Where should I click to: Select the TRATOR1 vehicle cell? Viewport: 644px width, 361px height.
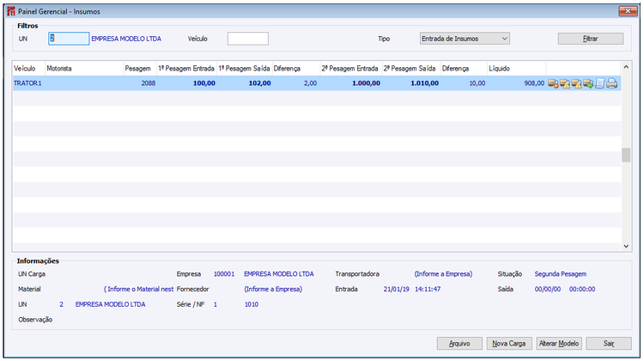click(x=28, y=83)
